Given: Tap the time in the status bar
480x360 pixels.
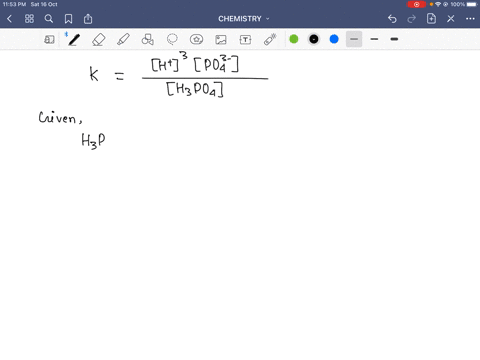Looking at the screenshot, I should tap(14, 4).
